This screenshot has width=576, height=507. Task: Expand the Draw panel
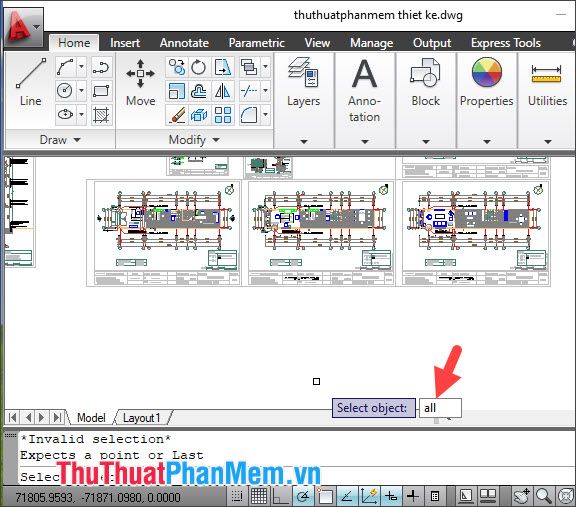(60, 140)
